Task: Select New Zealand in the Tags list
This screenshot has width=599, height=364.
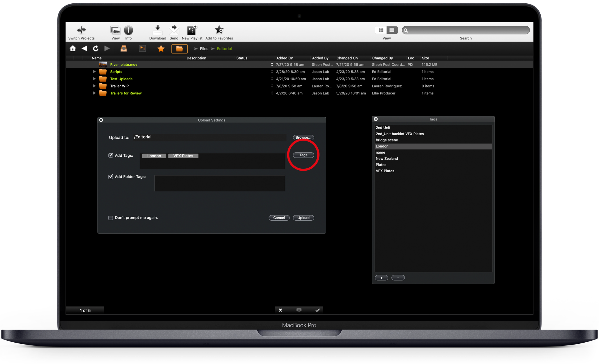Action: [387, 159]
